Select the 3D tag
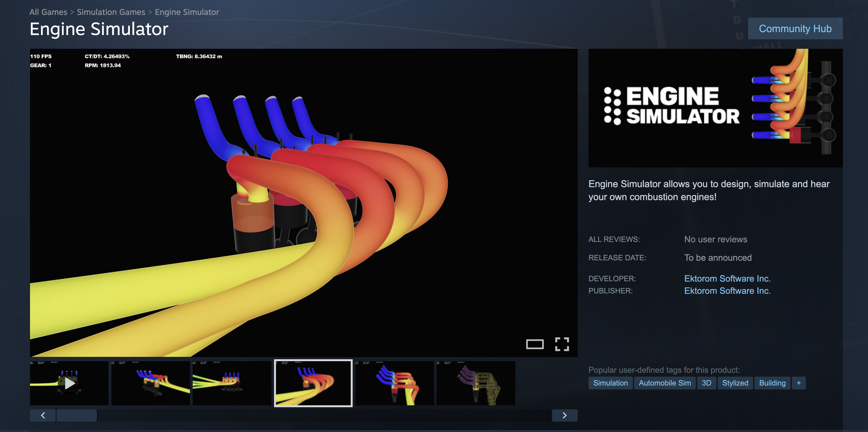 pos(706,383)
